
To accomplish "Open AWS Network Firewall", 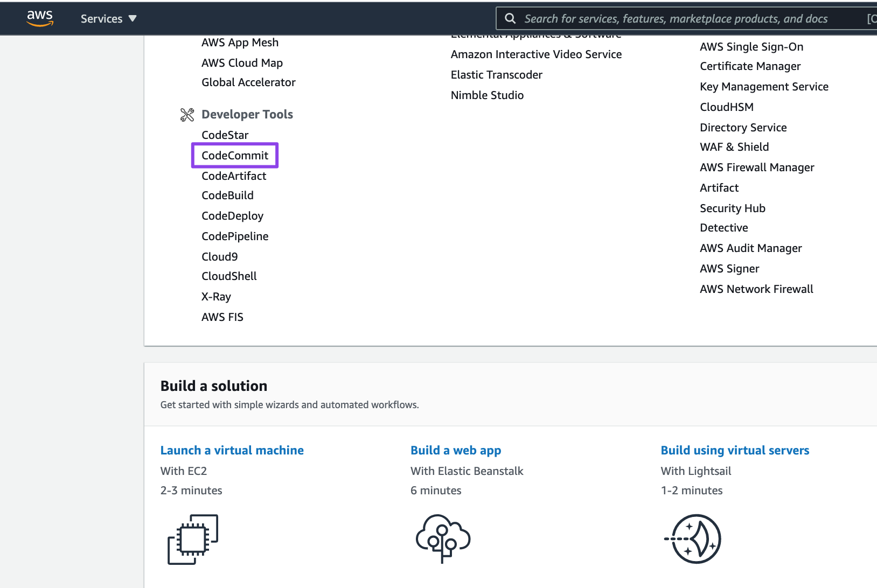I will click(x=756, y=289).
